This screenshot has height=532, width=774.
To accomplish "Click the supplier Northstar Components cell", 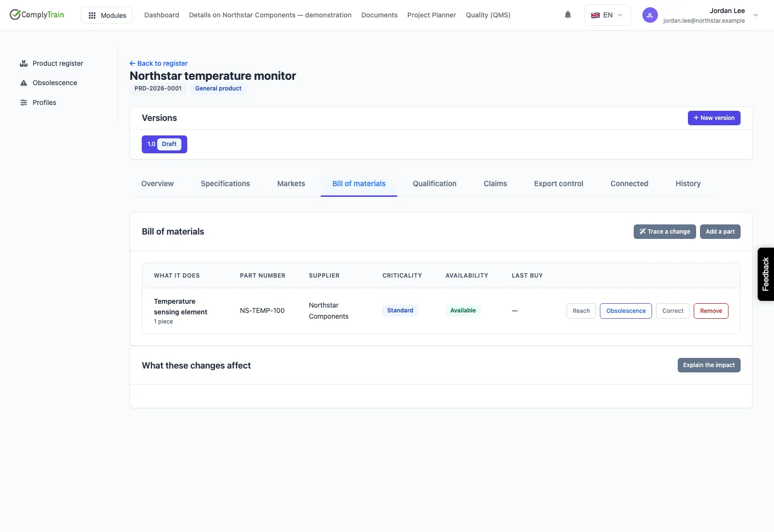I will pos(329,311).
